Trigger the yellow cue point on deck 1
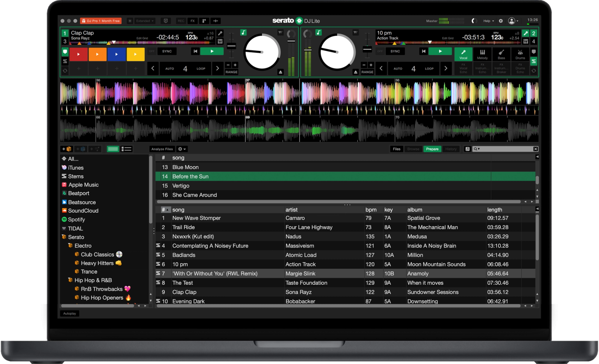The height and width of the screenshot is (364, 599). [x=136, y=54]
